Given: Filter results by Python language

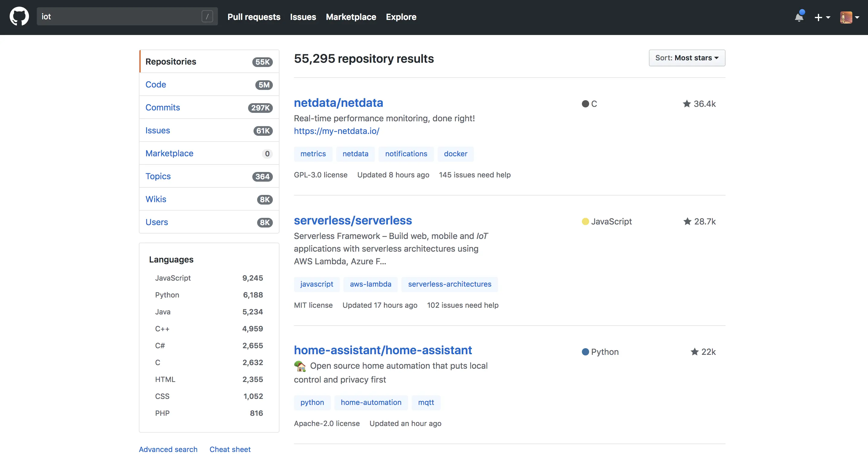Looking at the screenshot, I should point(167,295).
